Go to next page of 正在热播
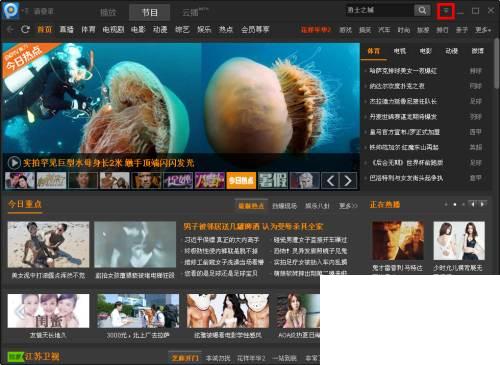 (482, 204)
